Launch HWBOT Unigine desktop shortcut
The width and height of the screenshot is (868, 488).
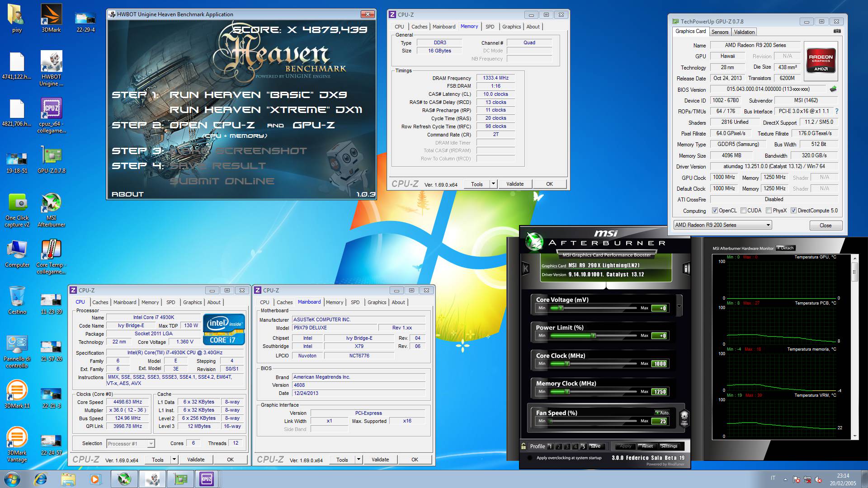[x=51, y=69]
